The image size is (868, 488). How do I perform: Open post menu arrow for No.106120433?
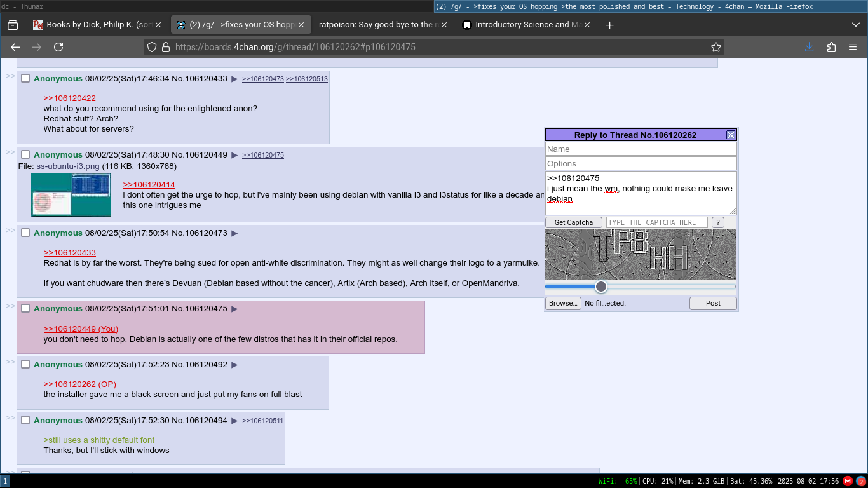234,79
